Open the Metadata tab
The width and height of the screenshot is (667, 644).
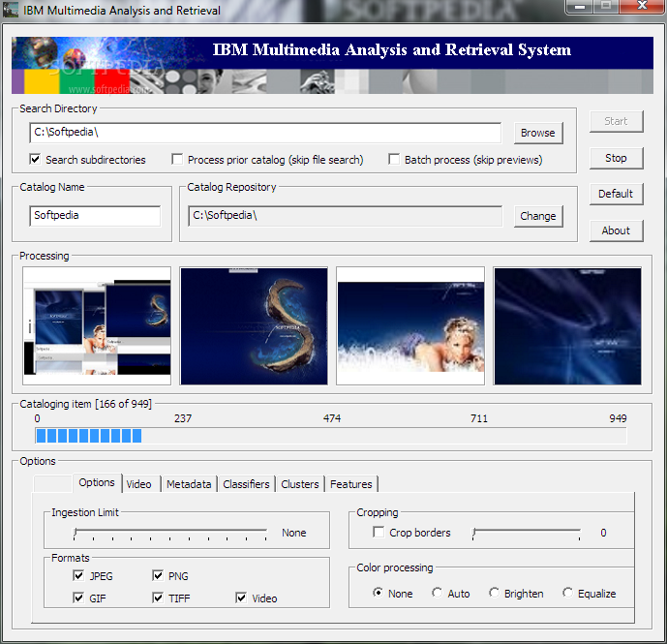pyautogui.click(x=189, y=484)
